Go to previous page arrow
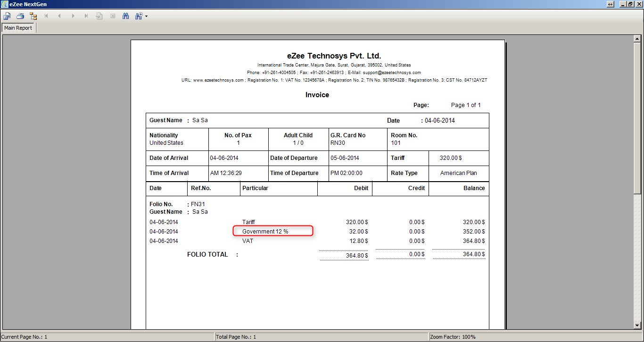The width and height of the screenshot is (644, 342). tap(59, 16)
